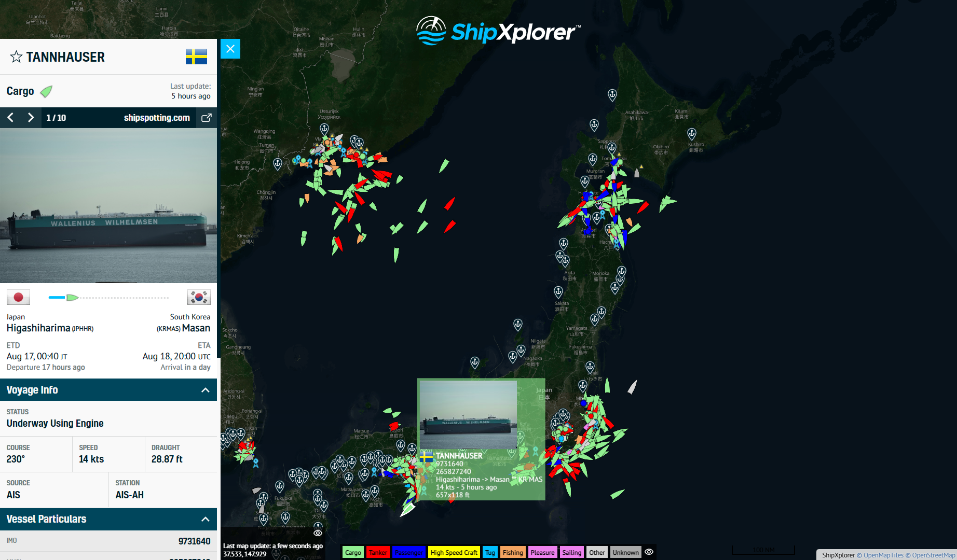957x560 pixels.
Task: Open shipspotting.com photo source link
Action: tap(157, 118)
